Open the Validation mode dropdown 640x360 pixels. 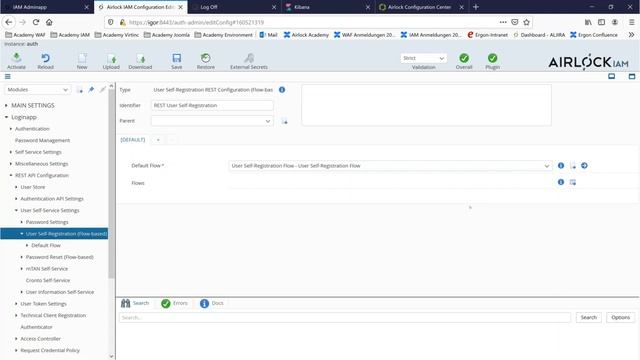(x=423, y=58)
